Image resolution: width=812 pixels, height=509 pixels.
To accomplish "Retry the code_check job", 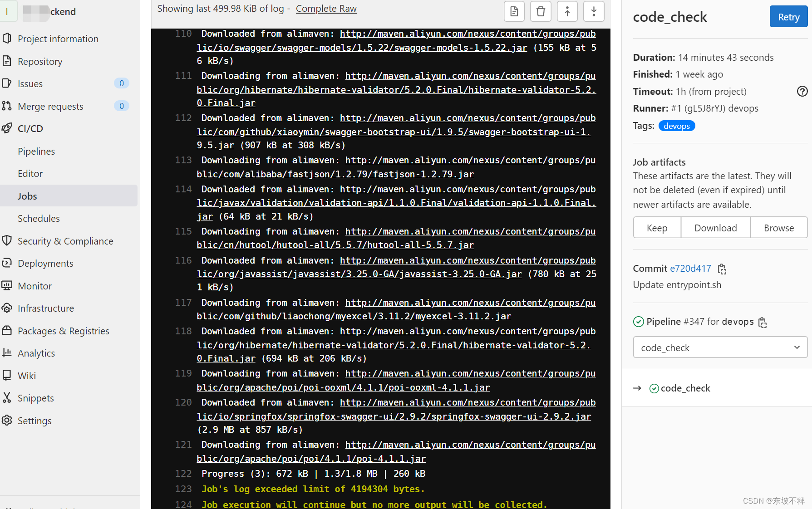I will coord(788,17).
